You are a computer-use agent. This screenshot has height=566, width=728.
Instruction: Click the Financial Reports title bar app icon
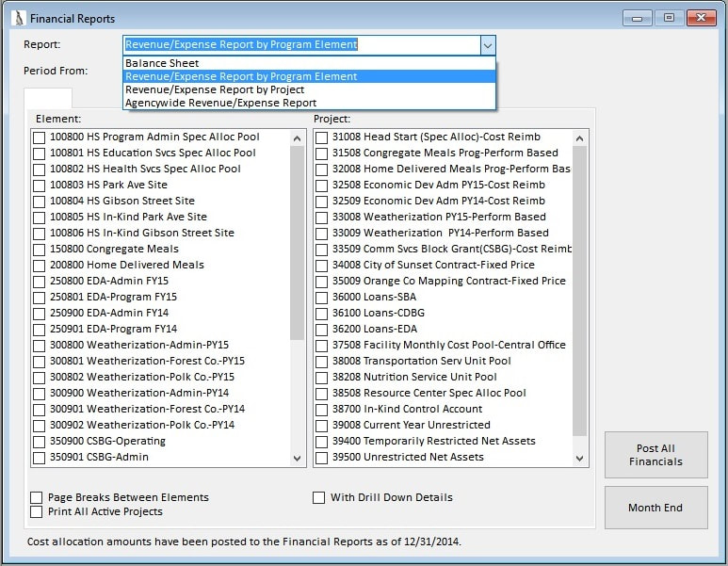coord(18,19)
